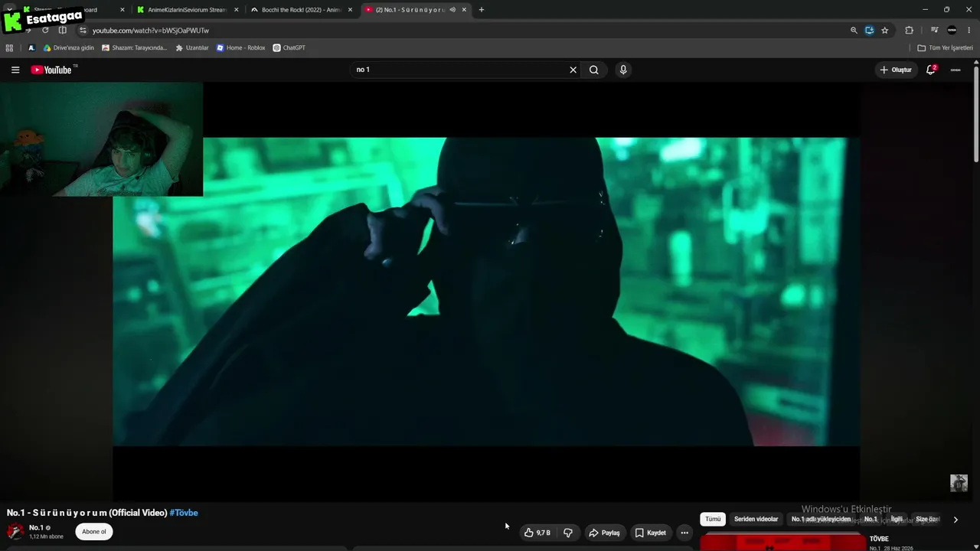Open site information icon in address bar

point(83,31)
